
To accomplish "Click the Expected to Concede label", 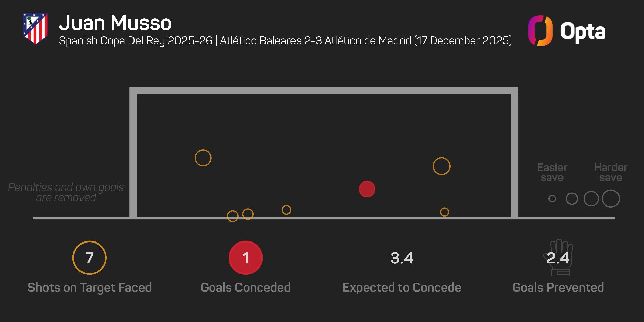I will point(402,288).
